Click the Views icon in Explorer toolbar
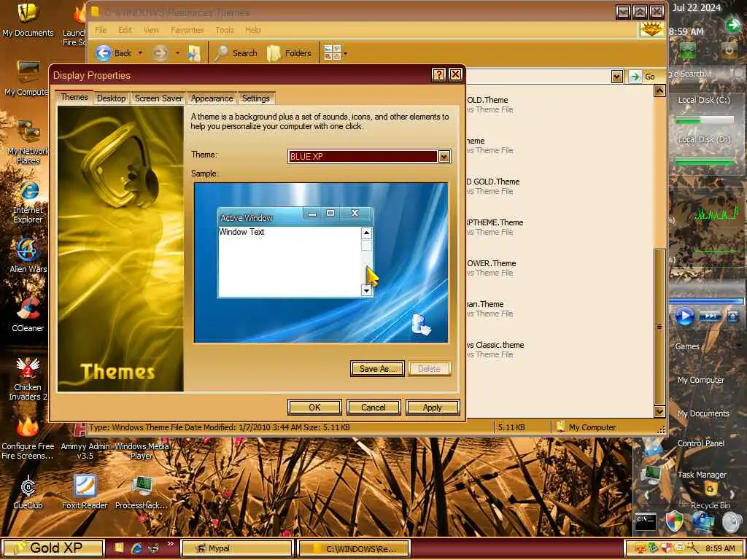747x560 pixels. tap(332, 52)
